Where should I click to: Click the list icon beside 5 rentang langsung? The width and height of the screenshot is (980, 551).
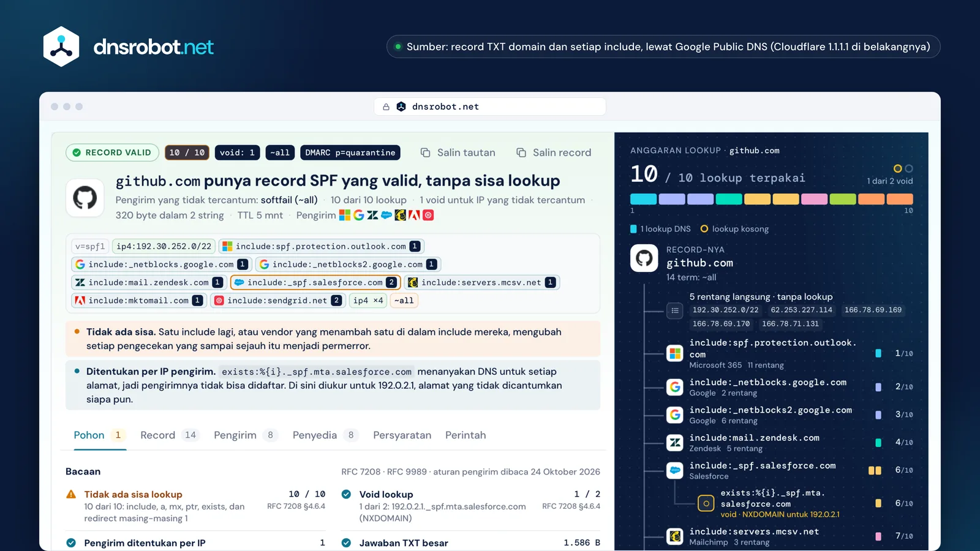(675, 310)
